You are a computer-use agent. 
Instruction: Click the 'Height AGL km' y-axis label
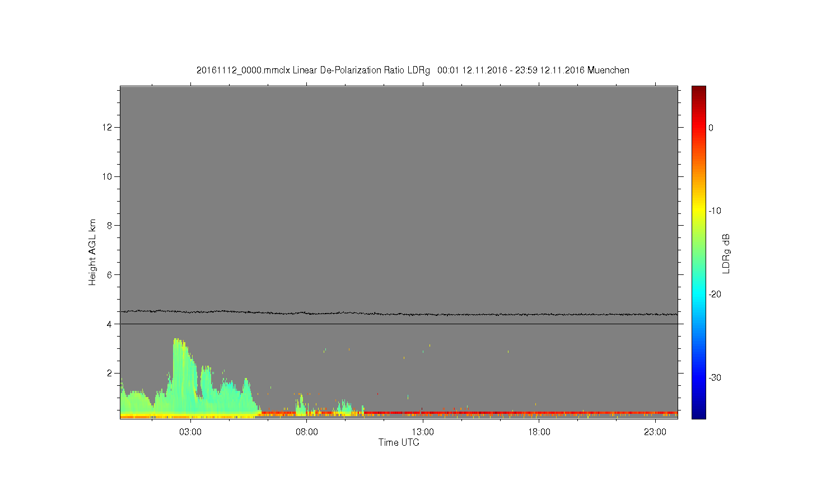pos(92,252)
